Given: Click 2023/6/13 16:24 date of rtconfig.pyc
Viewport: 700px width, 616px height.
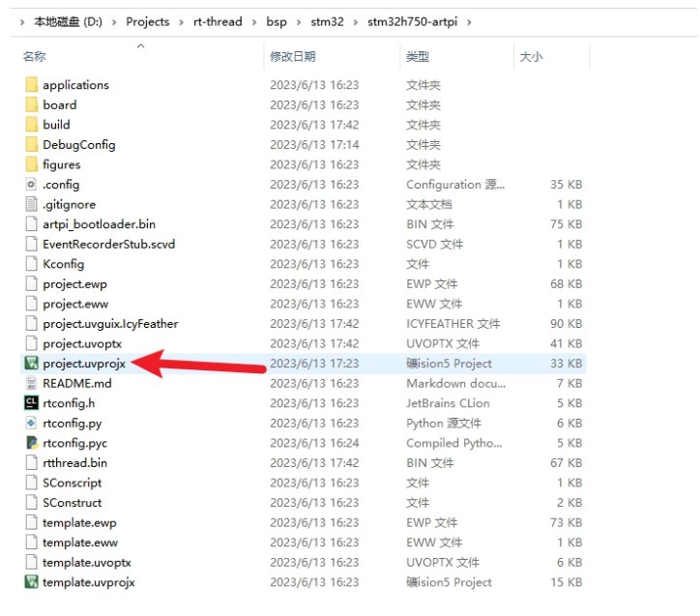Looking at the screenshot, I should click(314, 443).
